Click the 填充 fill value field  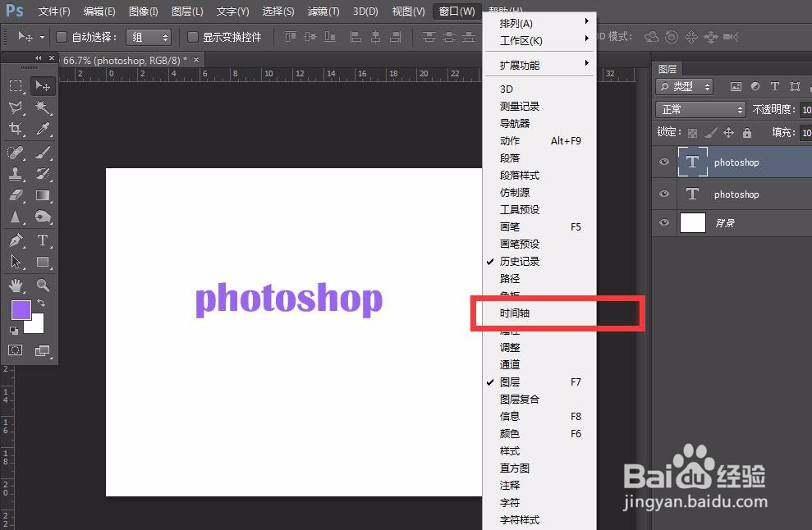(x=805, y=133)
